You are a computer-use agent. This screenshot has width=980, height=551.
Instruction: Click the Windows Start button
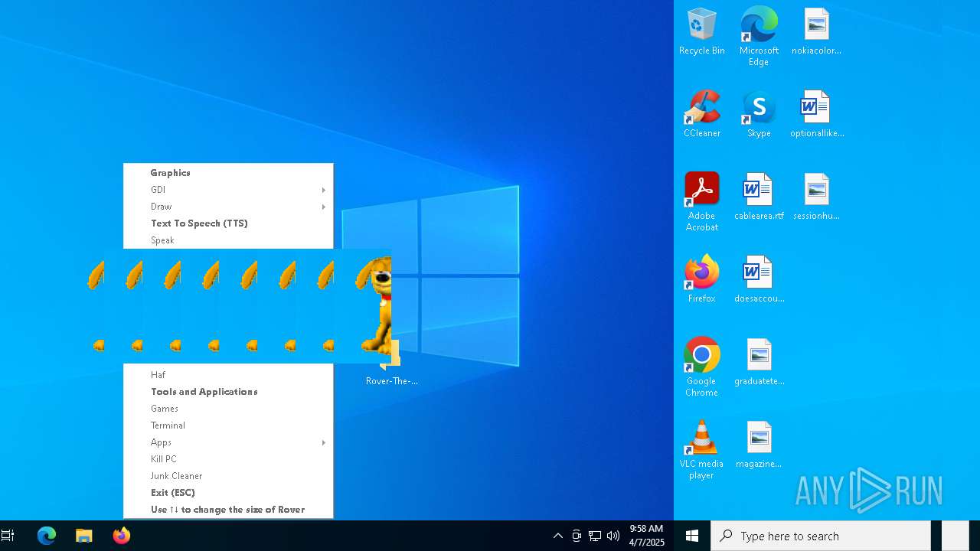click(692, 536)
